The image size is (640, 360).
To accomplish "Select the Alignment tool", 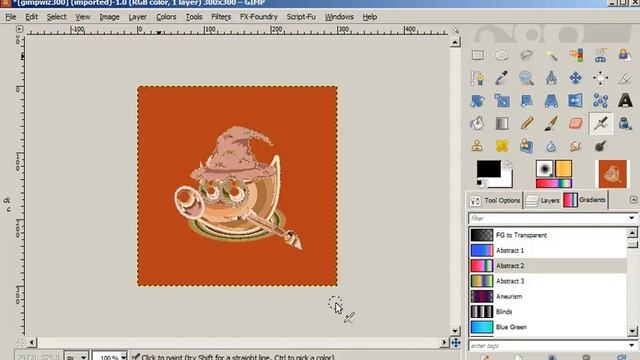I will [600, 78].
